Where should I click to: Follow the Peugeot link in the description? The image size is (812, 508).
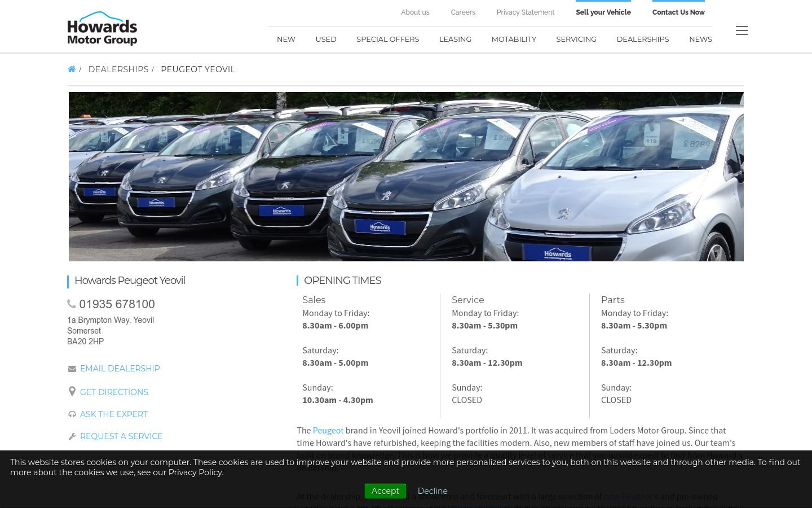click(328, 430)
